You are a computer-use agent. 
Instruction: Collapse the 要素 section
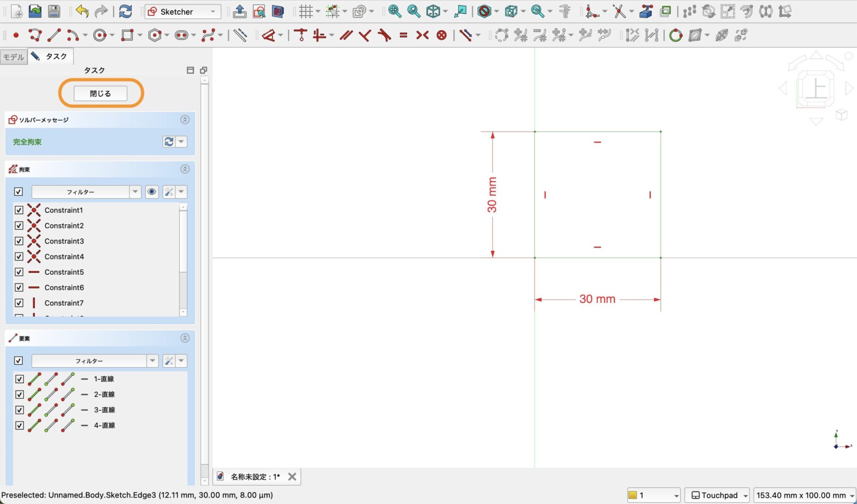pos(185,338)
